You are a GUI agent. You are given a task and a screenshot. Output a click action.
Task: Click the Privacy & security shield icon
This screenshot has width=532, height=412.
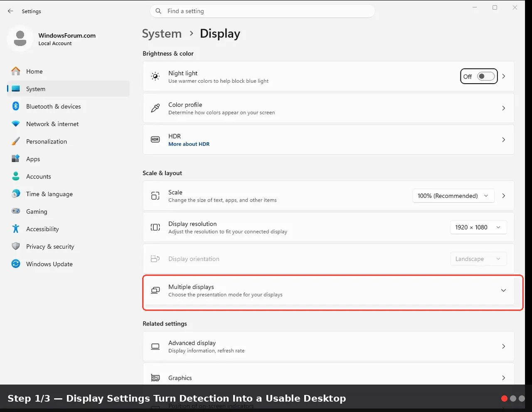coord(16,247)
